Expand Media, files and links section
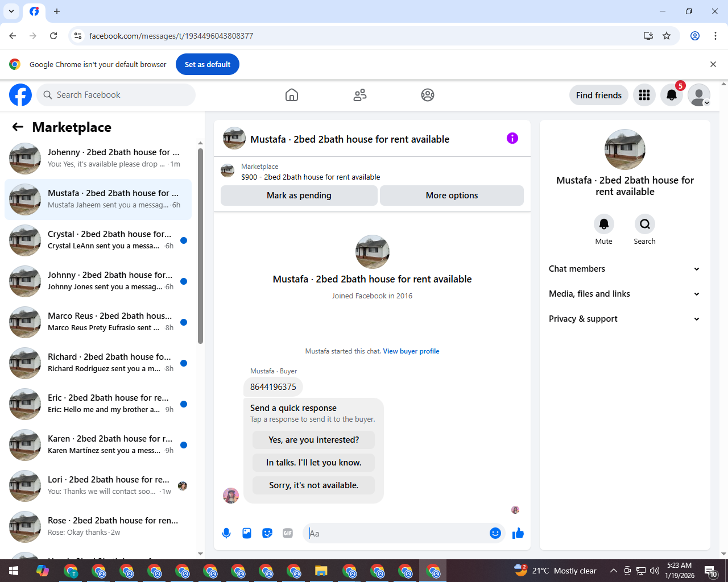The width and height of the screenshot is (728, 582). pos(624,294)
